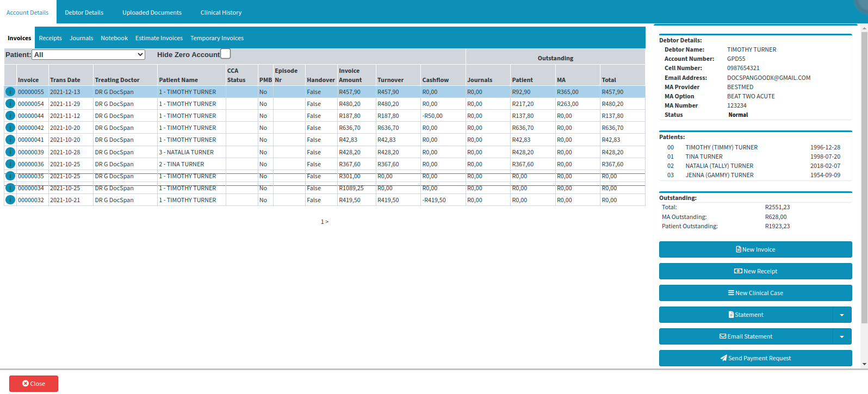Click the scrollbar down arrow at right

[x=864, y=364]
